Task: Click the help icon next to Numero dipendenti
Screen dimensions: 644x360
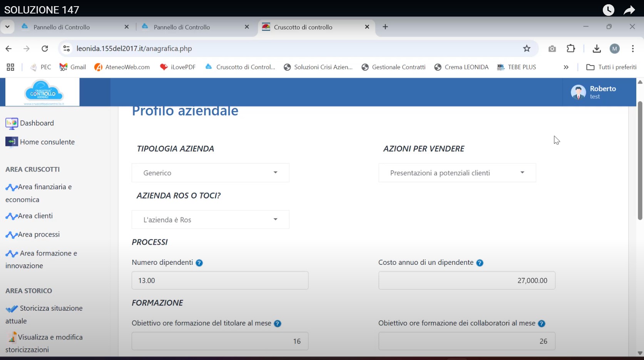Action: click(199, 263)
